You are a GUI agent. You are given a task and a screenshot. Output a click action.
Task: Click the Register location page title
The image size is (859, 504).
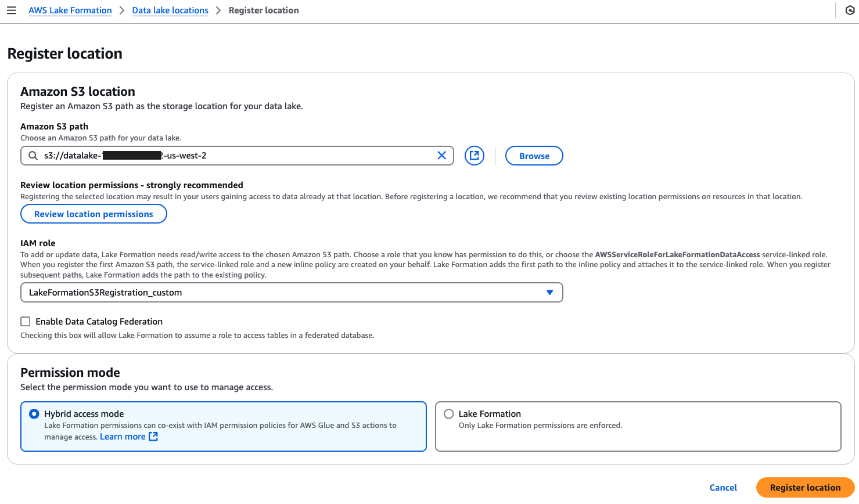(65, 53)
